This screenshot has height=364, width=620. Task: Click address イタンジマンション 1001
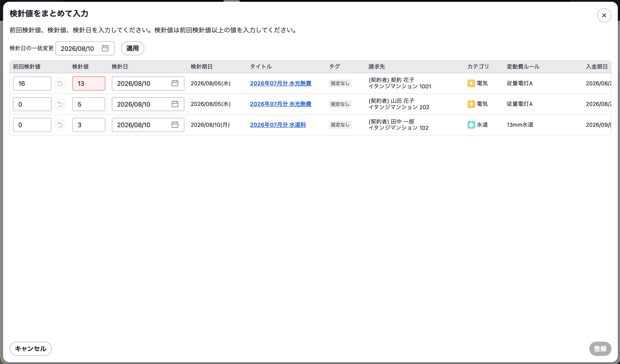400,86
